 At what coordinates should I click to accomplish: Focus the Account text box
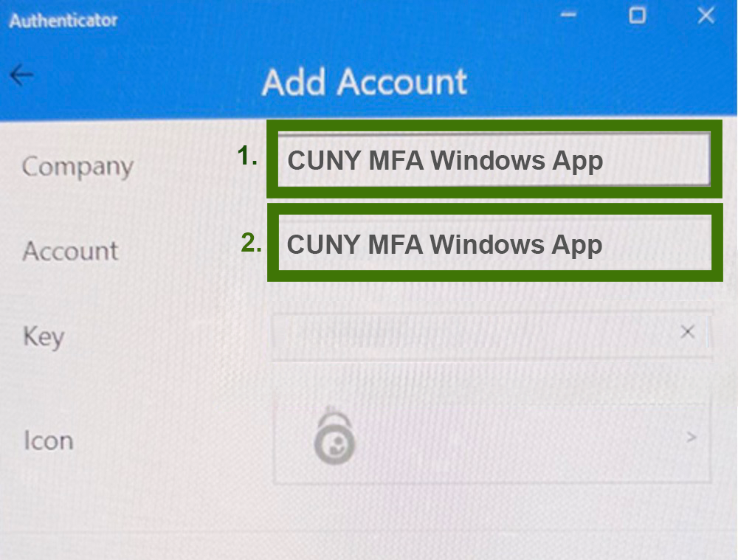pos(494,243)
